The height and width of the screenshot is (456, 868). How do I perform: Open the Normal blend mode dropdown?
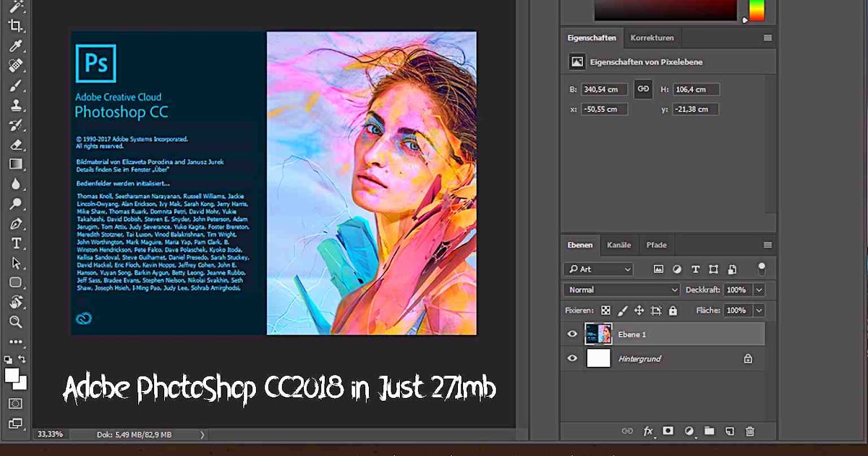[x=622, y=290]
